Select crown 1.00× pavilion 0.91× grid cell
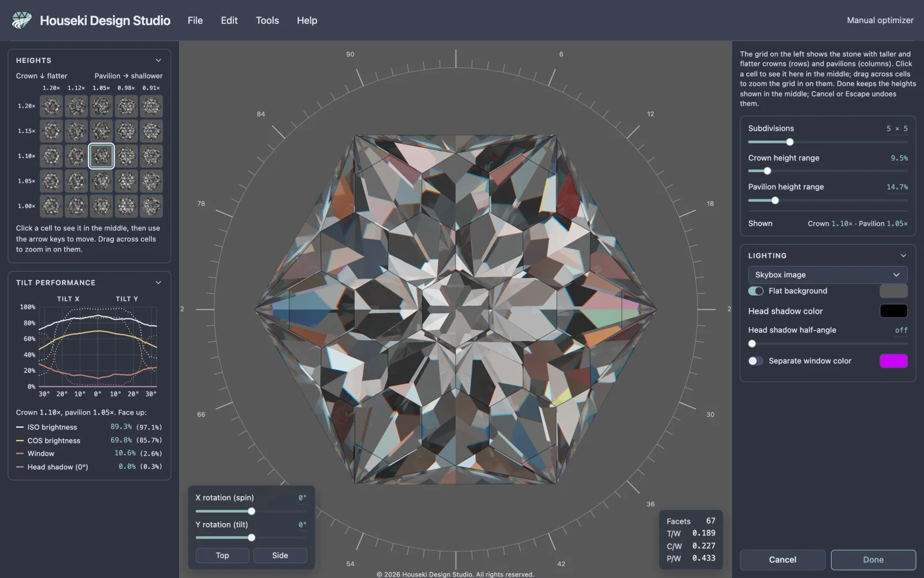The width and height of the screenshot is (924, 578). point(151,206)
